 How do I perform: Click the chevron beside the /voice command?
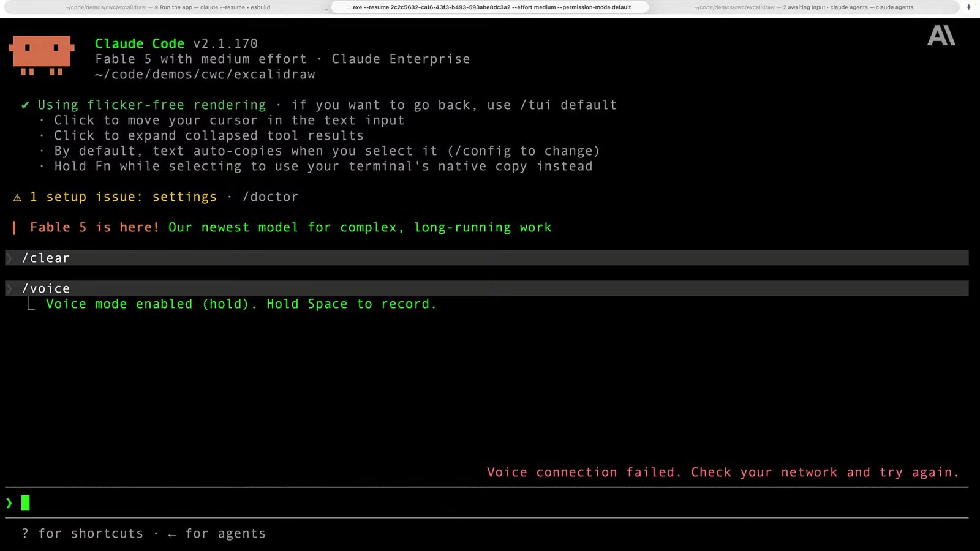click(9, 289)
